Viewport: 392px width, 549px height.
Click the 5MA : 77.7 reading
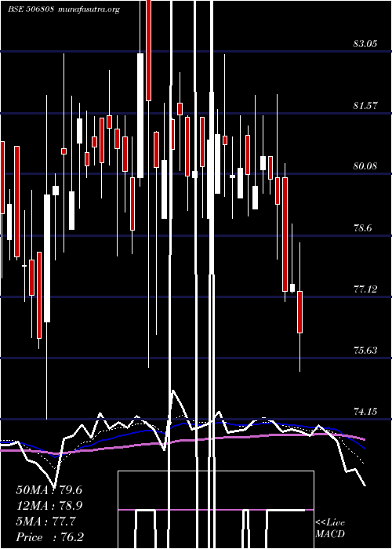(45, 522)
